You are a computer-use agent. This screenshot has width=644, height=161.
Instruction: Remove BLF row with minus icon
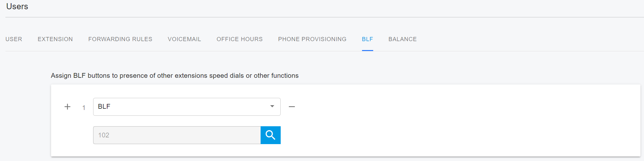click(x=292, y=107)
